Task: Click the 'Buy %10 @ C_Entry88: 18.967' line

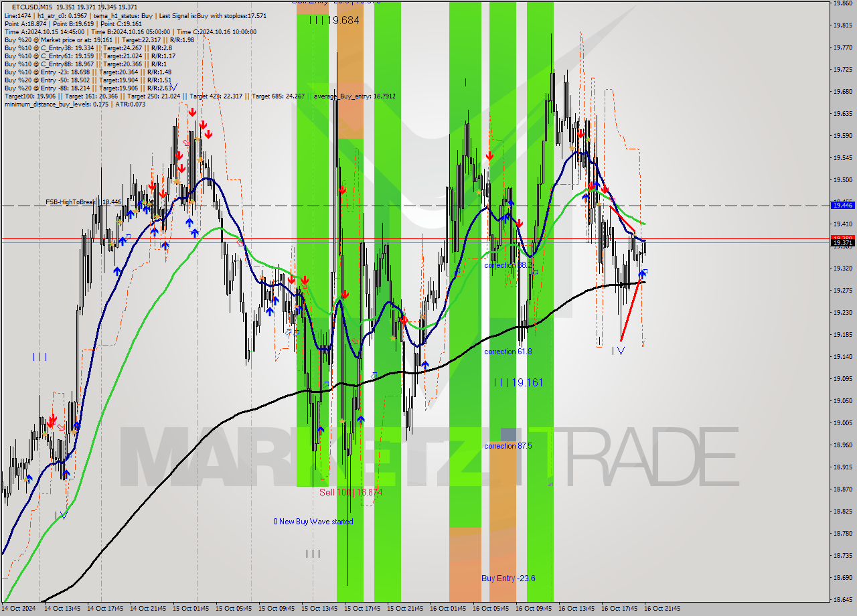Action: (85, 64)
